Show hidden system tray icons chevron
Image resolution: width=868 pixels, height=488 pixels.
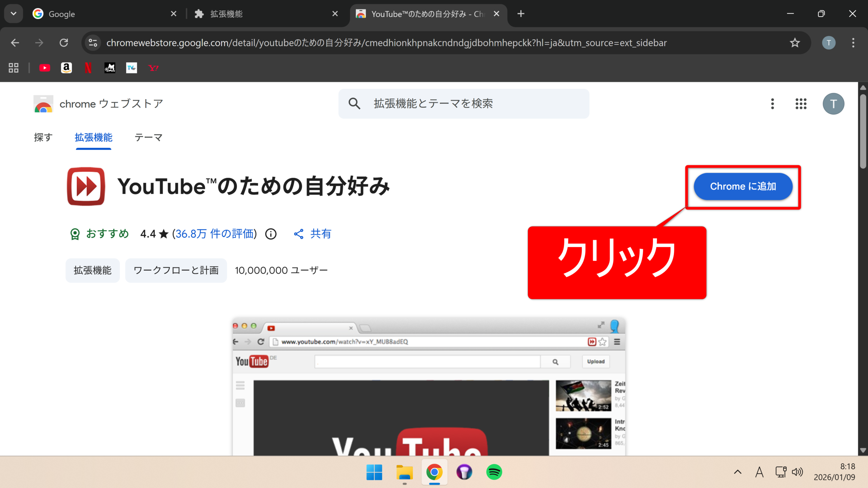point(737,472)
